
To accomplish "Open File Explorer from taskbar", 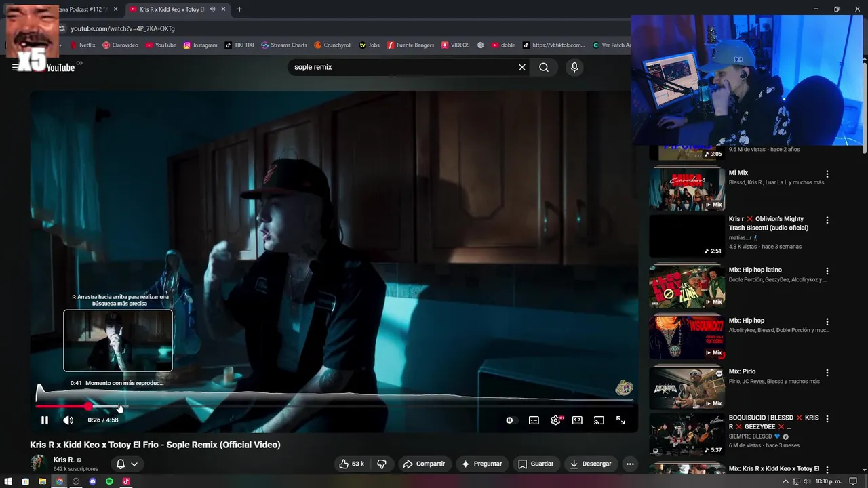I will (42, 481).
